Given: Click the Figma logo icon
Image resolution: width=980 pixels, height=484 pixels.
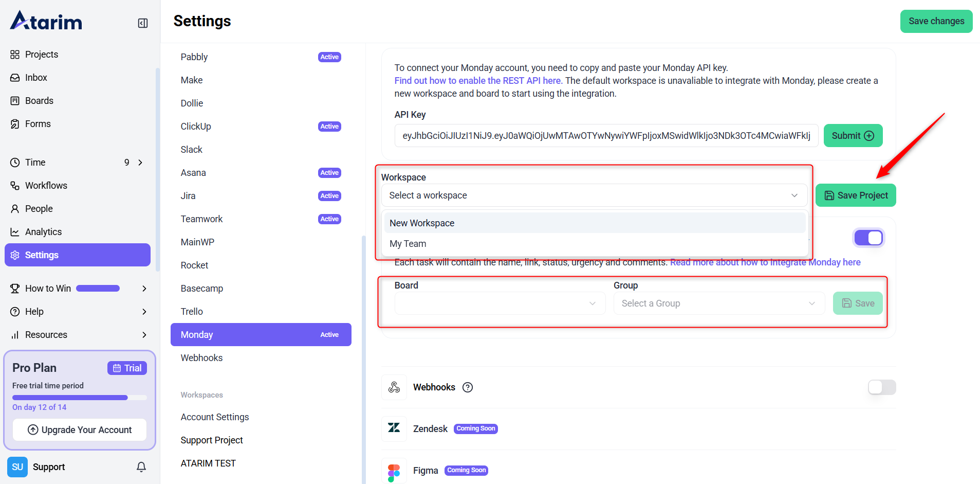Looking at the screenshot, I should 394,471.
